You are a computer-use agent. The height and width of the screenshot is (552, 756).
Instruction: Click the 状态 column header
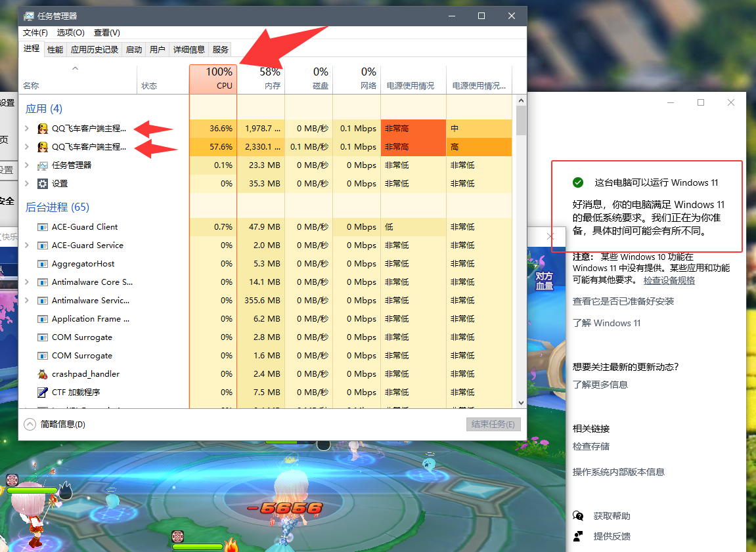click(163, 79)
